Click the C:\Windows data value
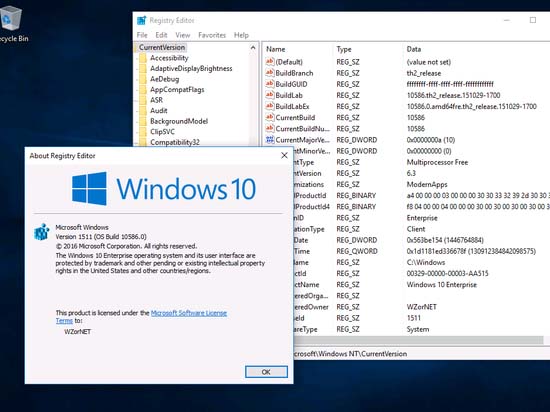550x412 pixels. 426,262
